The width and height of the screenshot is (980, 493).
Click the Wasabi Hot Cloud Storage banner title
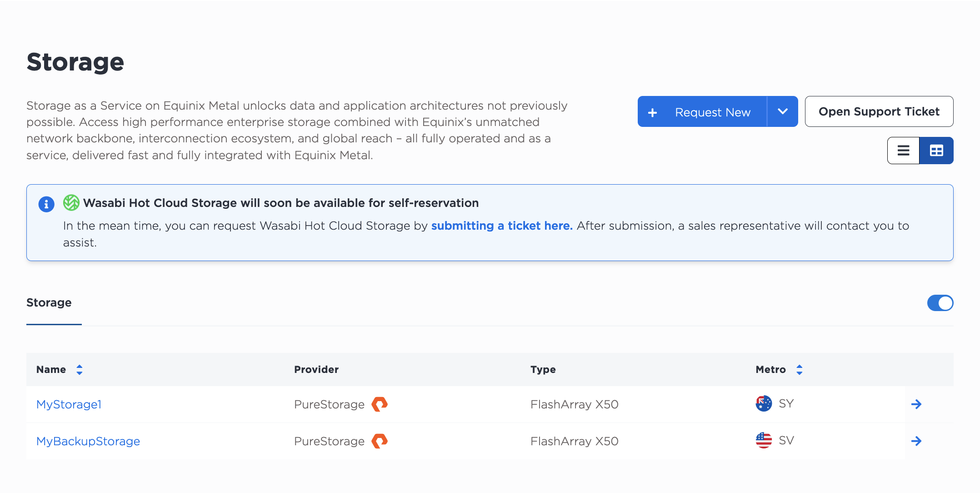click(x=281, y=203)
